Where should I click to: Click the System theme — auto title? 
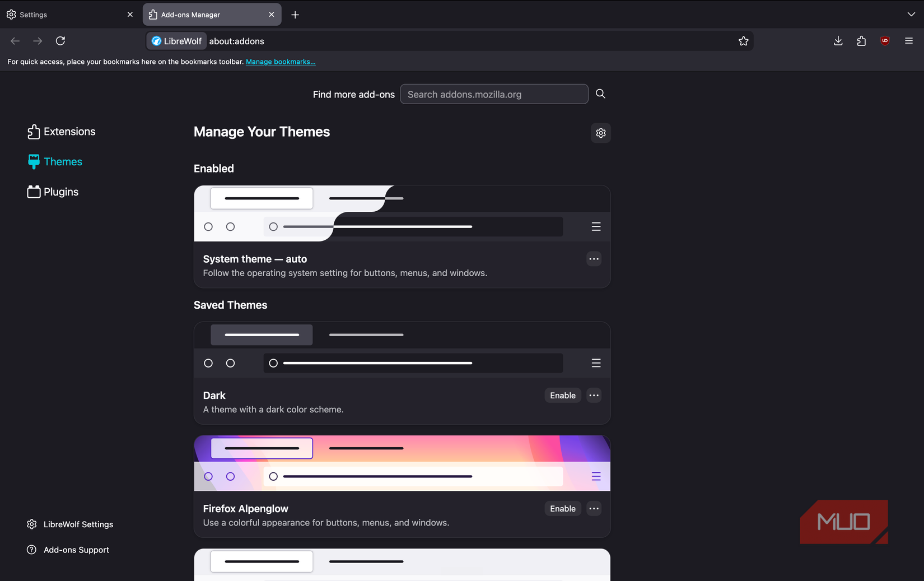click(x=255, y=259)
